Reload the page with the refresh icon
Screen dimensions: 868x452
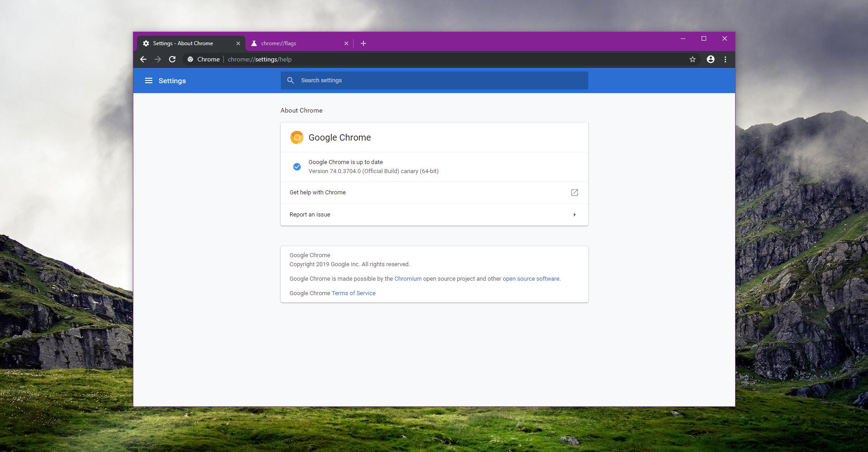(172, 59)
